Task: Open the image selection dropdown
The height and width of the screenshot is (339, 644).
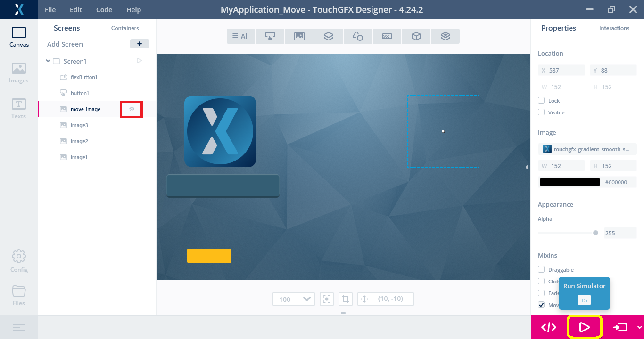Action: (587, 149)
